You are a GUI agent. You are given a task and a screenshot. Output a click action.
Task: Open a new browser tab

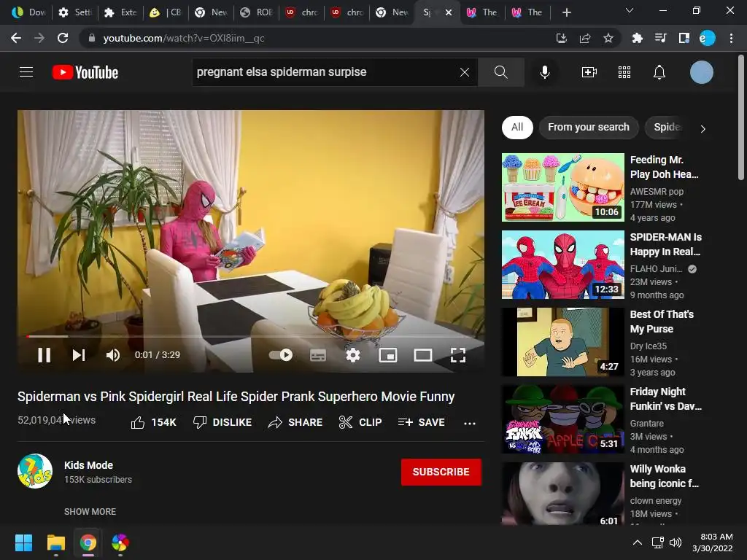[566, 12]
